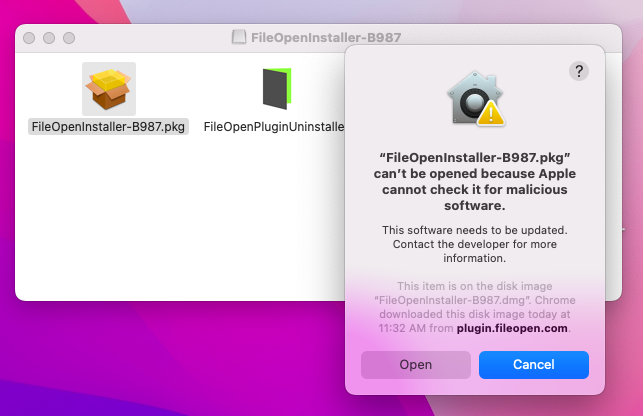Open the help question mark in dialog

click(579, 71)
